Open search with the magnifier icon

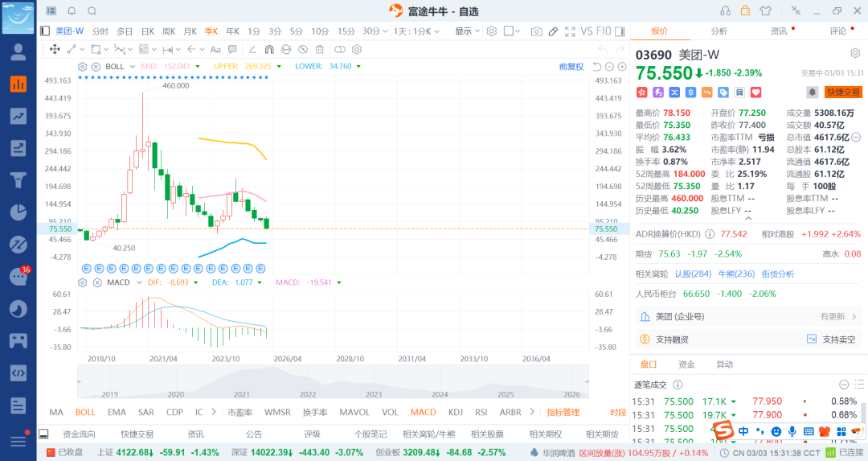[92, 11]
